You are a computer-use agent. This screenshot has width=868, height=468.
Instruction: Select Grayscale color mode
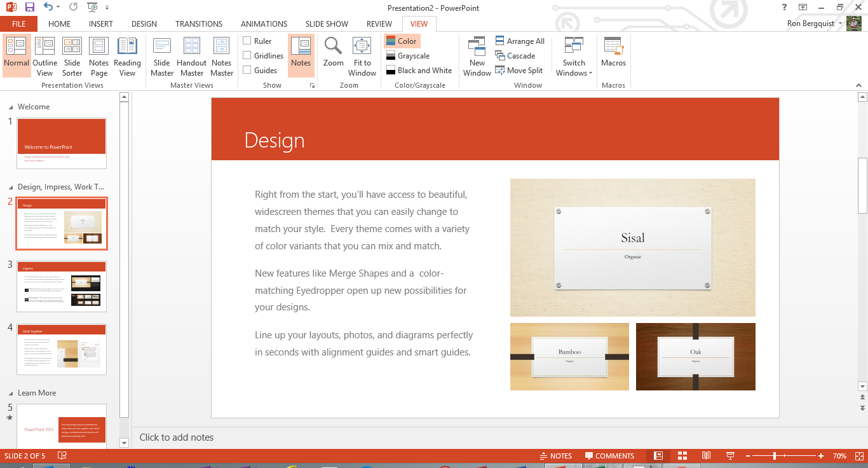[407, 56]
